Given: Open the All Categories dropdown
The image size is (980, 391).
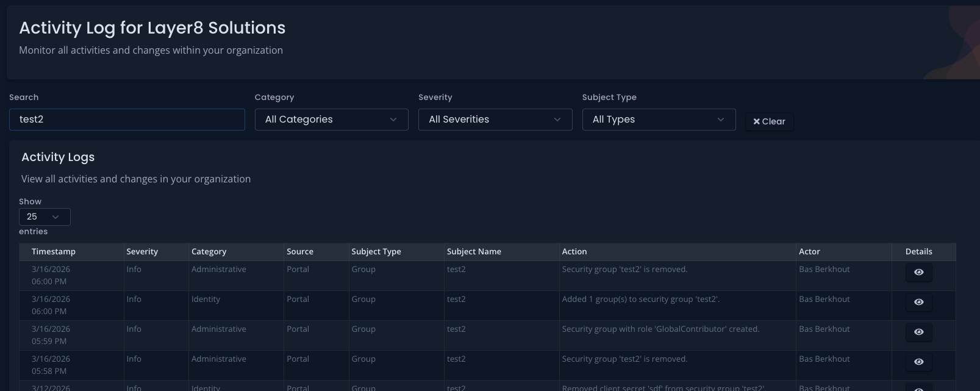Looking at the screenshot, I should tap(331, 120).
